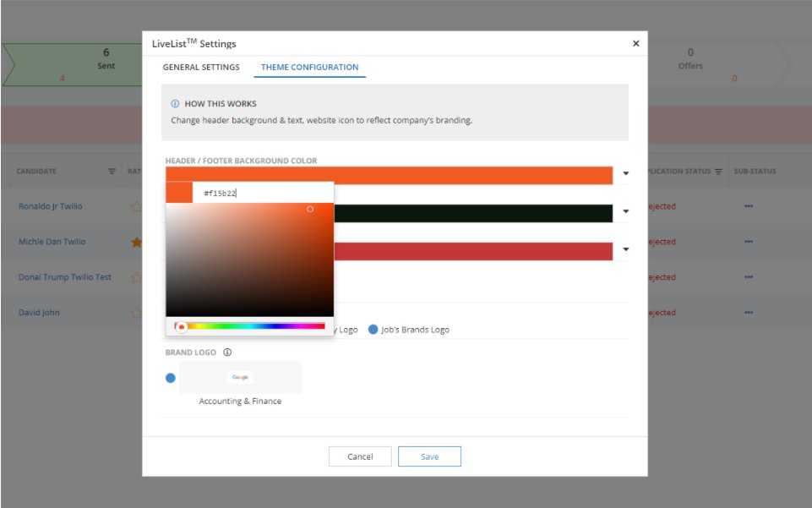Click the Sub-Status column header
The height and width of the screenshot is (508, 812).
coord(755,172)
